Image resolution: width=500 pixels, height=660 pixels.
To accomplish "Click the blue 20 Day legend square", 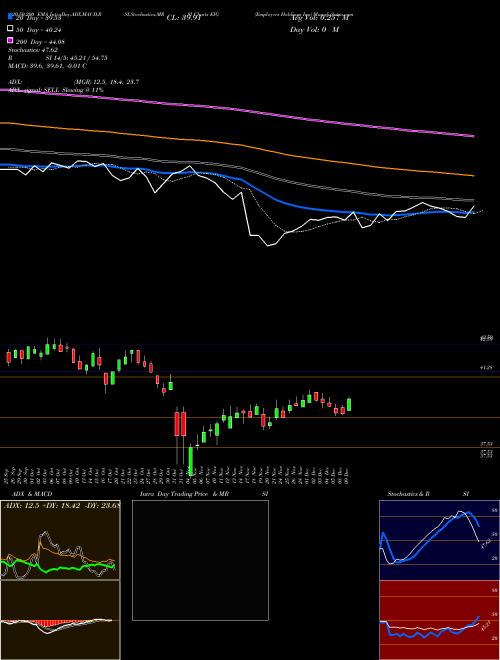I will coord(10,17).
